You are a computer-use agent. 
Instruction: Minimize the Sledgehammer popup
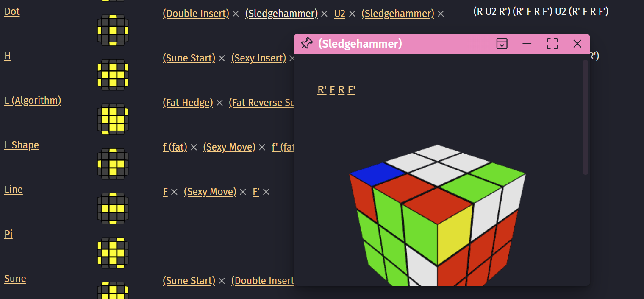(x=527, y=43)
